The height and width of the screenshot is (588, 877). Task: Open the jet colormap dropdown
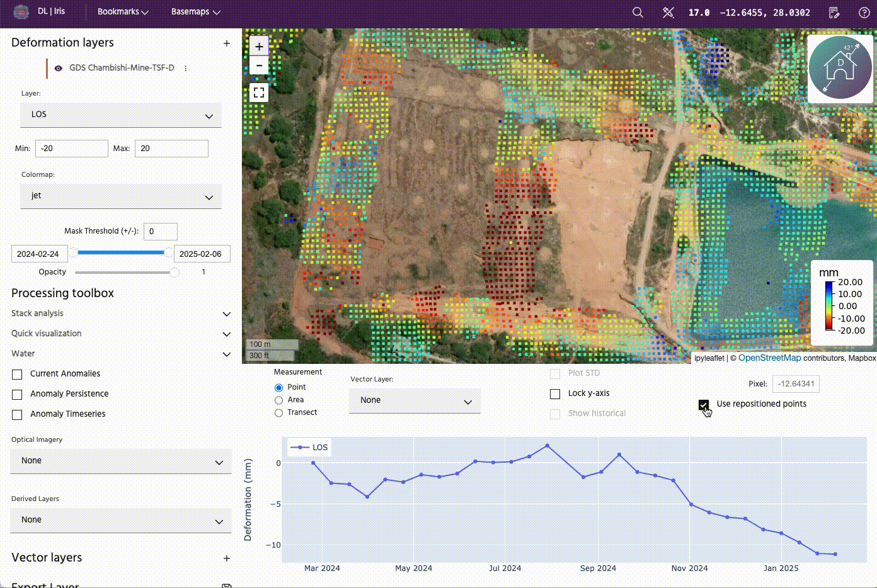(120, 196)
